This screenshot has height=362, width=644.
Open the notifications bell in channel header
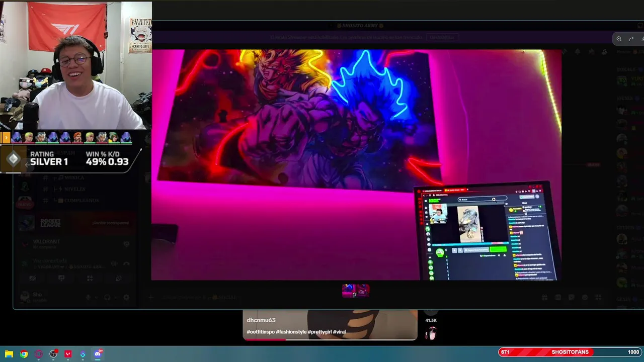tap(577, 51)
